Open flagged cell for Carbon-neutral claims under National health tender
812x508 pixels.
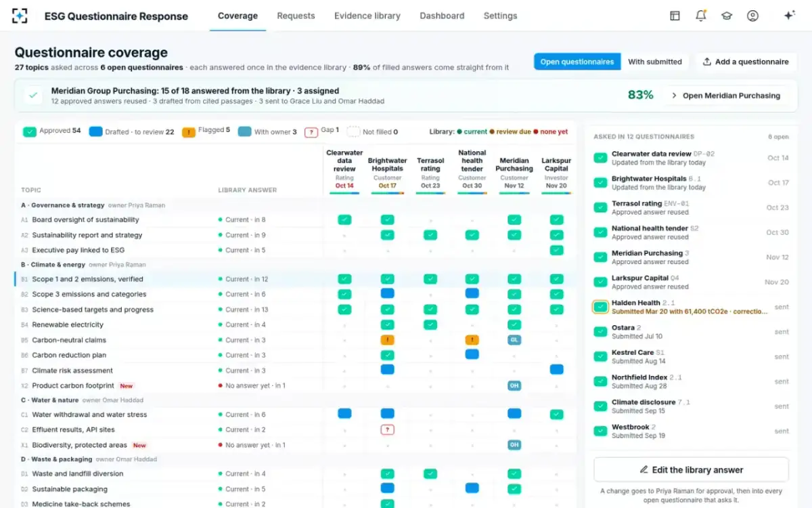472,340
